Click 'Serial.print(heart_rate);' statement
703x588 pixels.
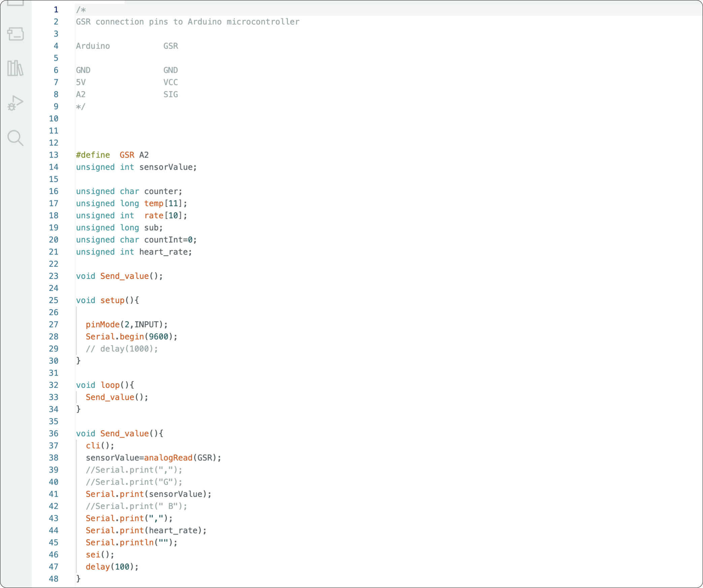tap(146, 530)
